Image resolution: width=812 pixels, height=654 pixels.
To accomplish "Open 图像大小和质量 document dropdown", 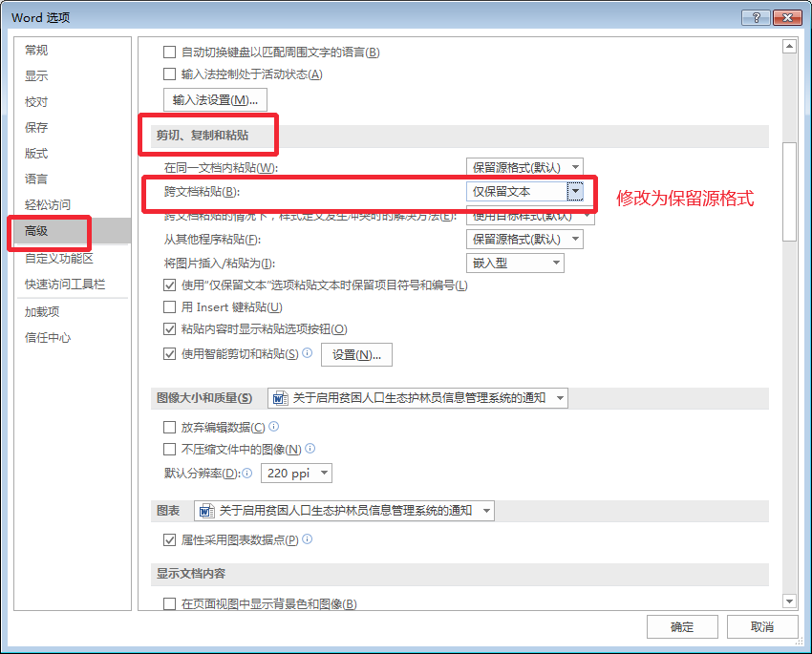I will [x=417, y=398].
